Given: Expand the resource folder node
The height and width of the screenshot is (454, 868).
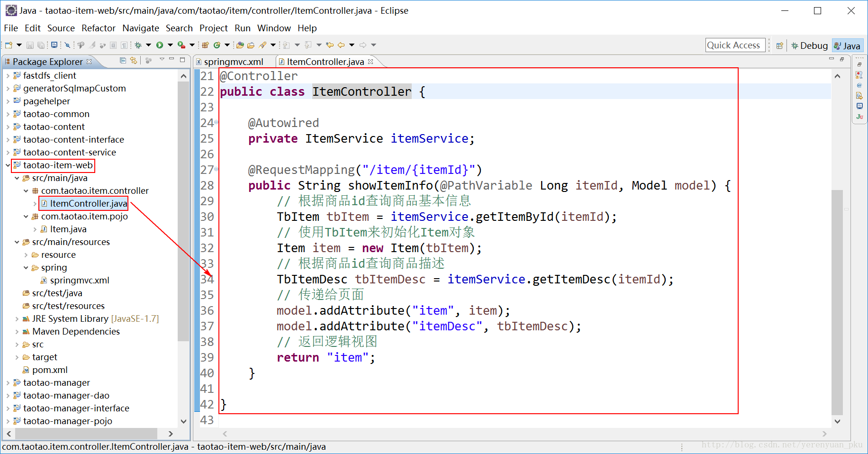Looking at the screenshot, I should pyautogui.click(x=26, y=254).
